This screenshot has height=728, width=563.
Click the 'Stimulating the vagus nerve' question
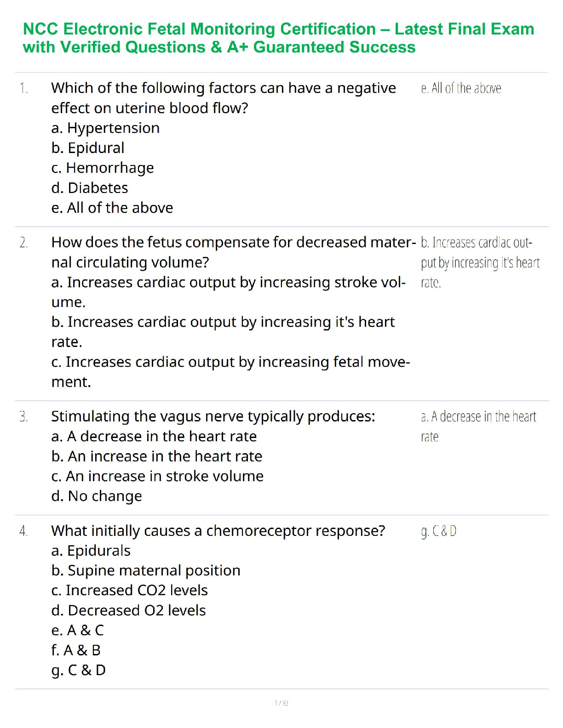[x=213, y=416]
